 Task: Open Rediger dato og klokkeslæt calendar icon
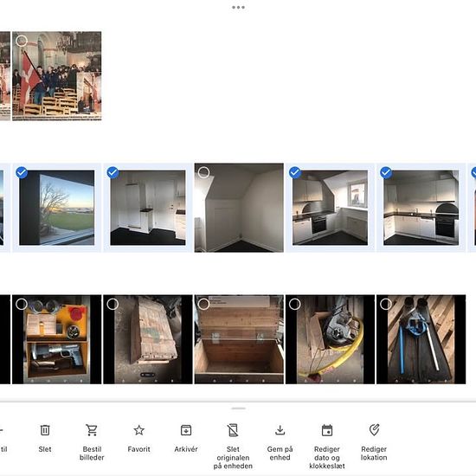pos(327,430)
